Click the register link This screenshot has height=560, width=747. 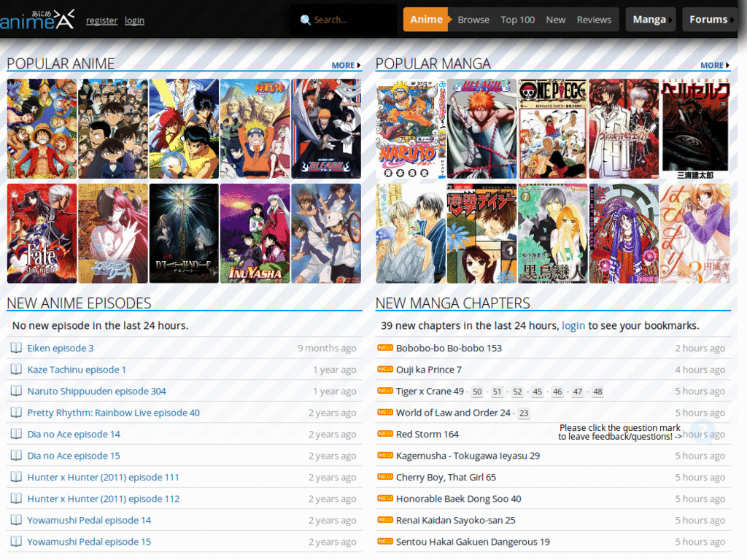(101, 20)
